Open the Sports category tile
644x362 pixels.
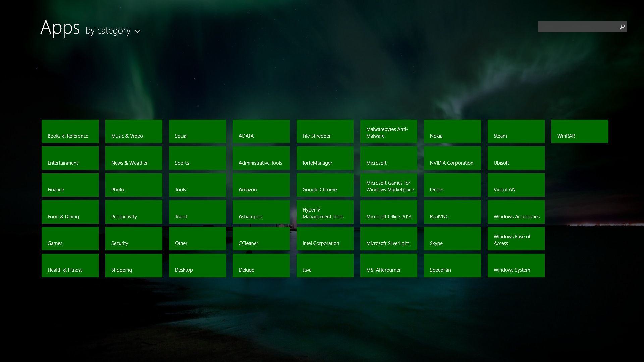[x=198, y=158]
